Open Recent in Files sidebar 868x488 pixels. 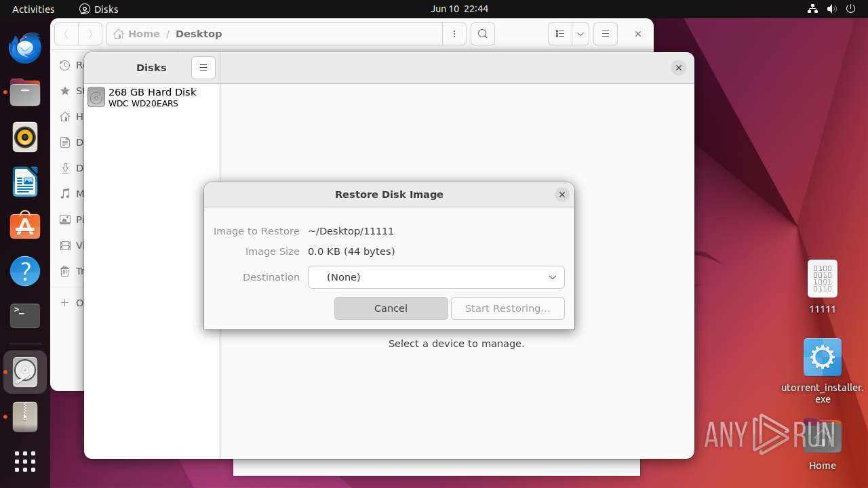71,65
